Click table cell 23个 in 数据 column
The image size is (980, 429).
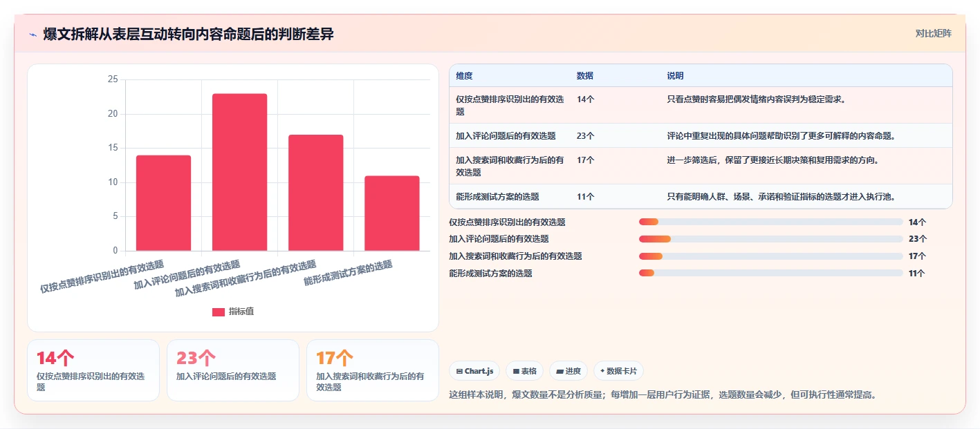[x=585, y=136]
